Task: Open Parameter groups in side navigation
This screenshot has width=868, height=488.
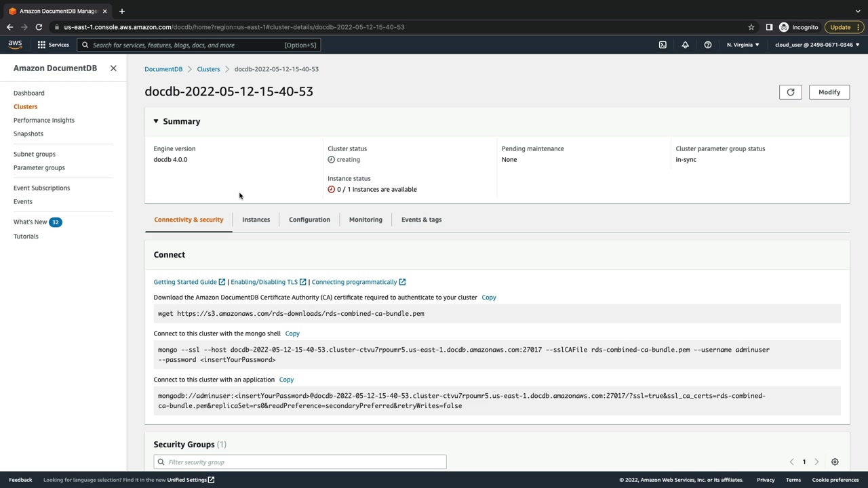Action: click(x=39, y=167)
